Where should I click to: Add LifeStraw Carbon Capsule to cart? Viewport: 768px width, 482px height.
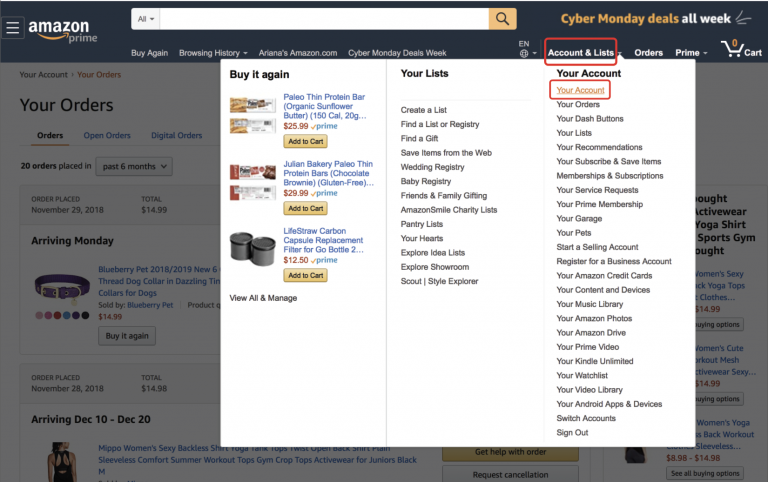click(306, 276)
